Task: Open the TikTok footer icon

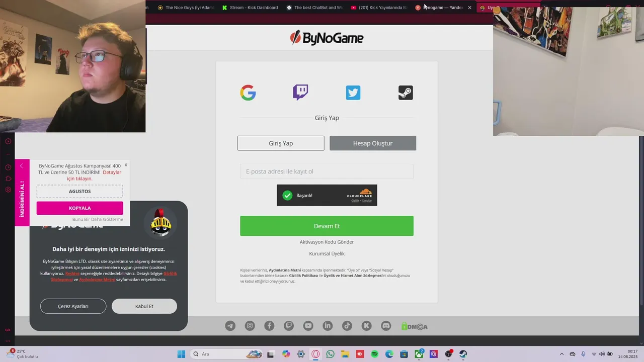Action: [347, 326]
